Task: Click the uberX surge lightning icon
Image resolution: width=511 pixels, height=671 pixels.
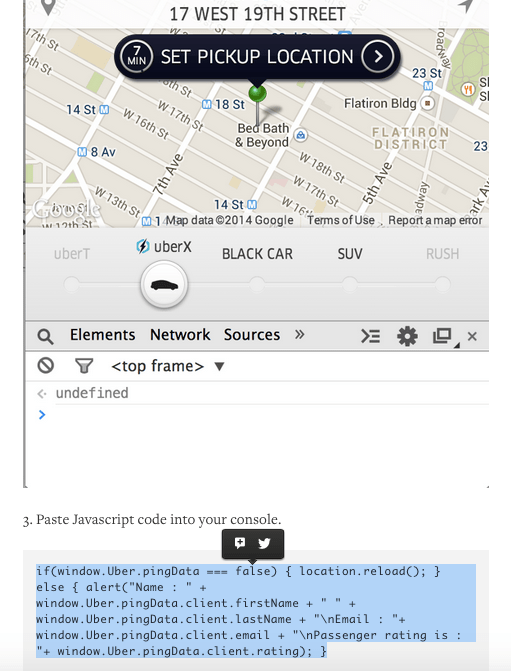Action: [x=143, y=246]
